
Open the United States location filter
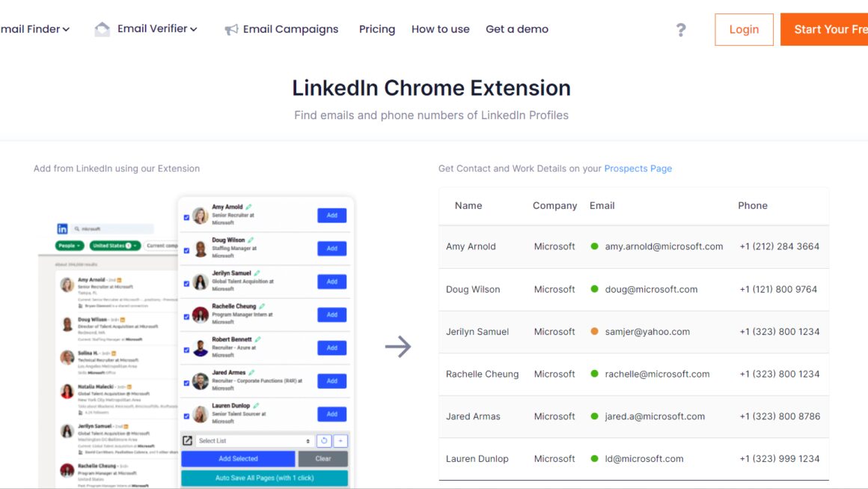115,246
